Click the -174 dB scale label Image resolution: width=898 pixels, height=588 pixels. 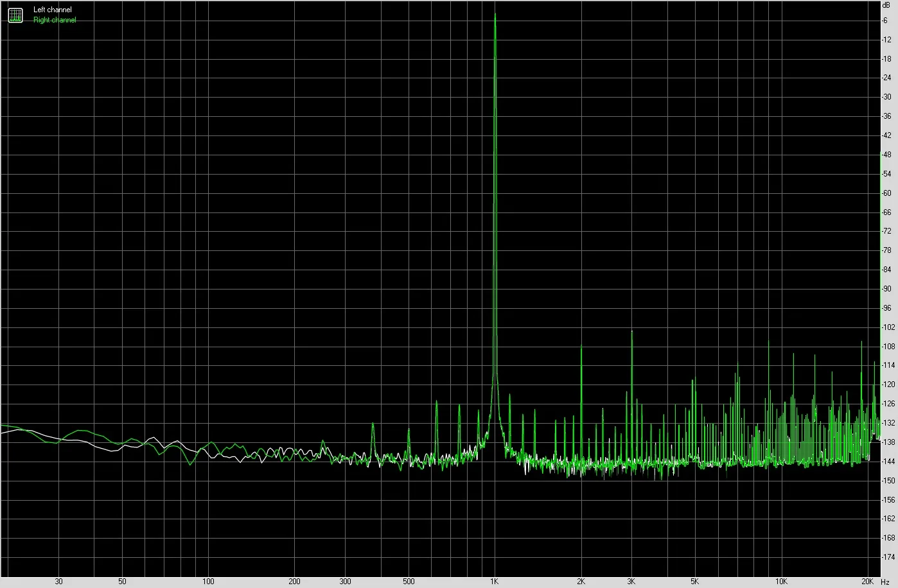(x=888, y=557)
